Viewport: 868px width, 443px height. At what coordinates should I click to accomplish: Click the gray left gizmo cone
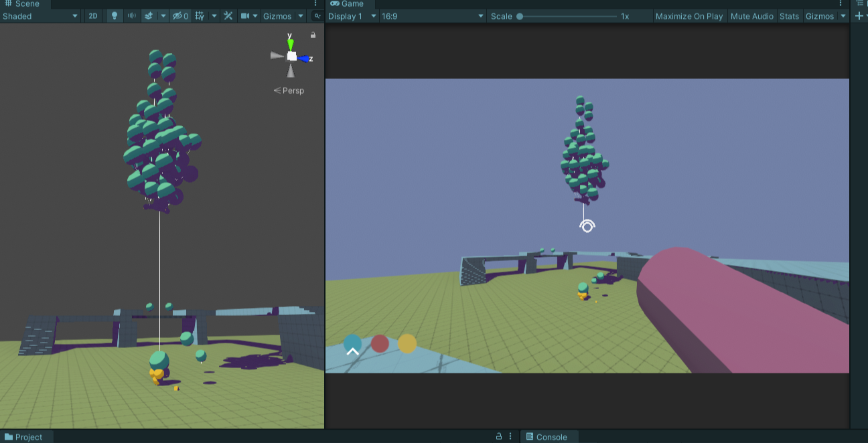(277, 56)
